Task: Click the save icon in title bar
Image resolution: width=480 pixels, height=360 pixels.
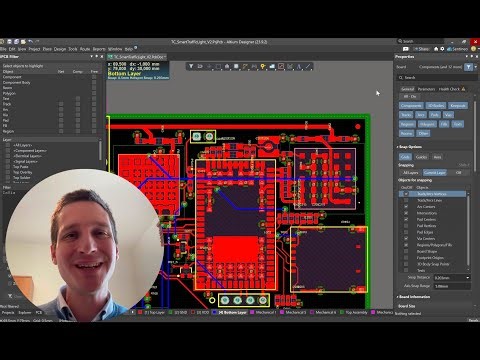Action: [x=9, y=42]
